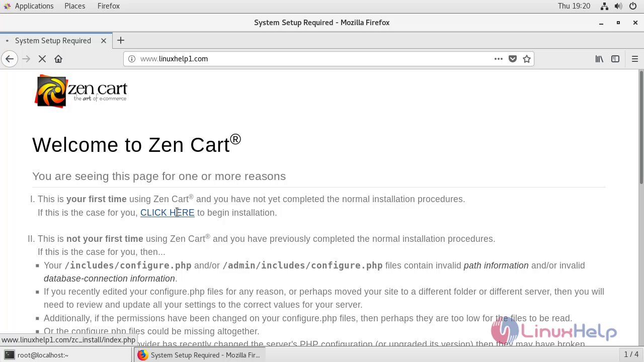Viewport: 644px width, 362px height.
Task: Save page to Pocket icon
Action: [513, 59]
